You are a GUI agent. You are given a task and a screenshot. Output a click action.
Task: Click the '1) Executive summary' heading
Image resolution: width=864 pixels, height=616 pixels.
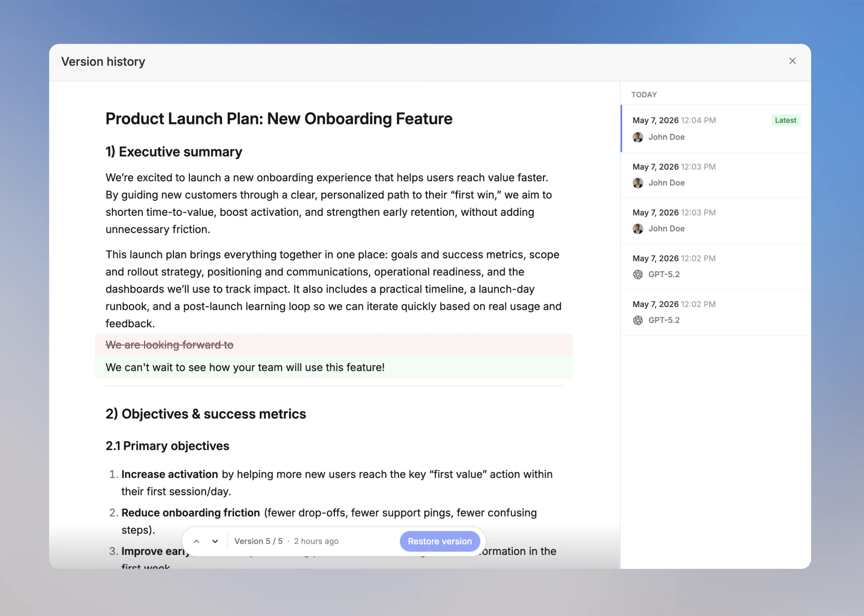tap(174, 152)
